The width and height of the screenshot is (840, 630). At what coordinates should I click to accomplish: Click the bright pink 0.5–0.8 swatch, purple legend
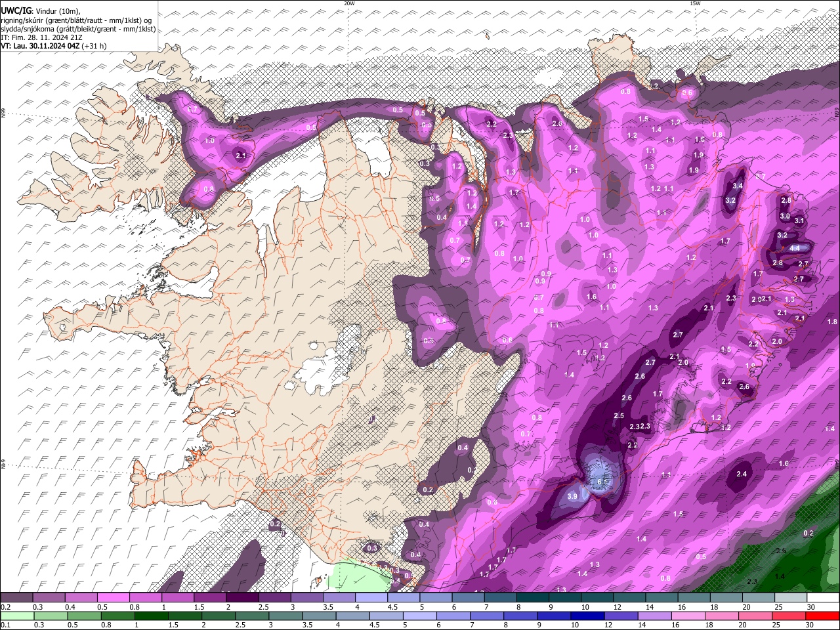click(113, 597)
